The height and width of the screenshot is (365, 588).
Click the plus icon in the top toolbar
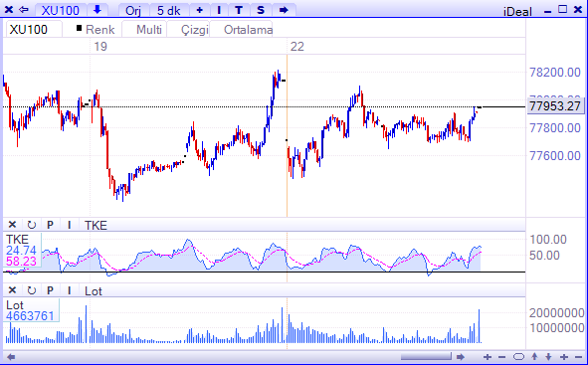[200, 10]
